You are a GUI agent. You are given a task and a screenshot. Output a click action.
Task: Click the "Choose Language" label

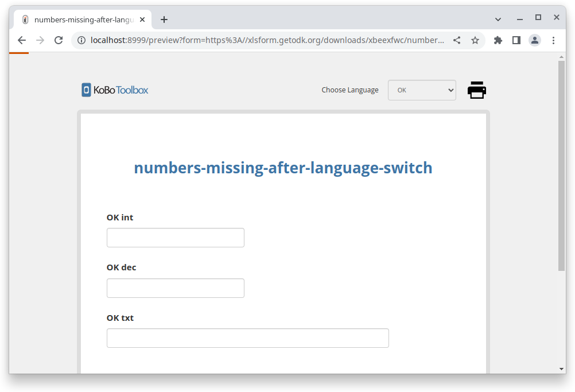[350, 90]
